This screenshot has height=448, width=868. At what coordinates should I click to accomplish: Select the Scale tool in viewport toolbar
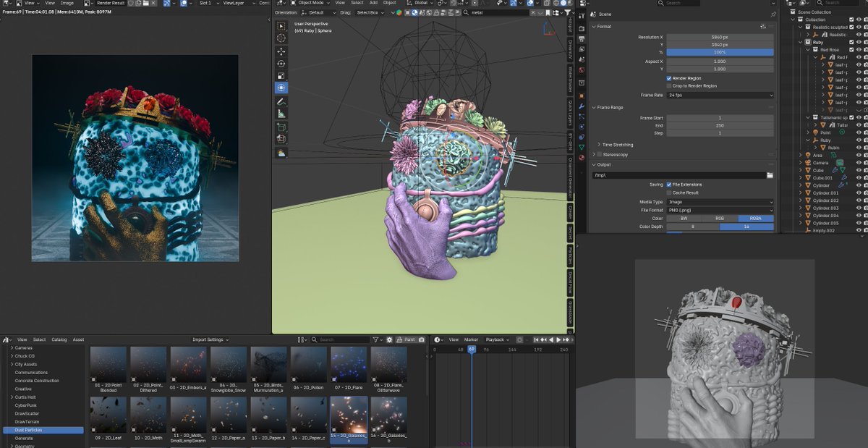(281, 75)
